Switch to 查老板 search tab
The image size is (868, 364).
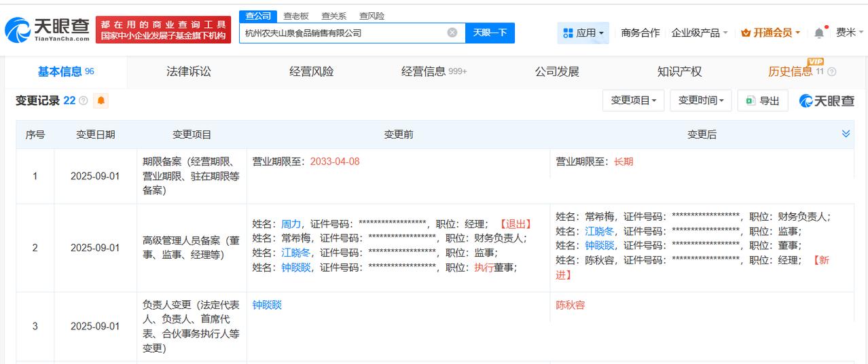pyautogui.click(x=296, y=16)
